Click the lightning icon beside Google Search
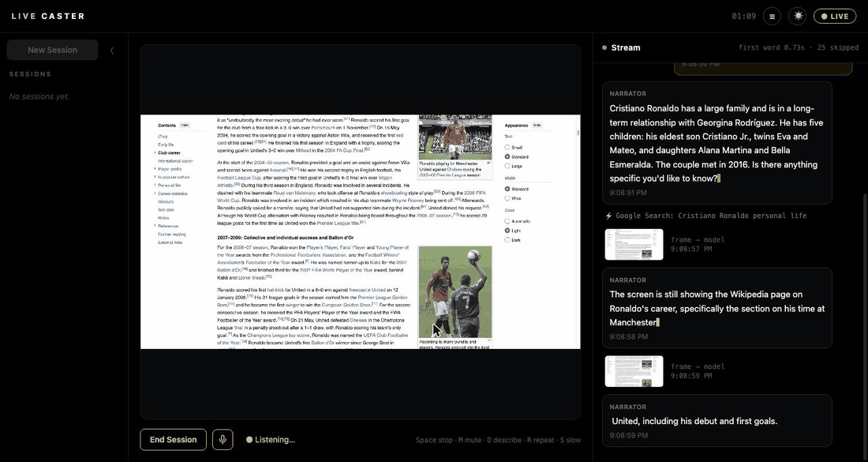This screenshot has height=462, width=868. click(x=608, y=216)
